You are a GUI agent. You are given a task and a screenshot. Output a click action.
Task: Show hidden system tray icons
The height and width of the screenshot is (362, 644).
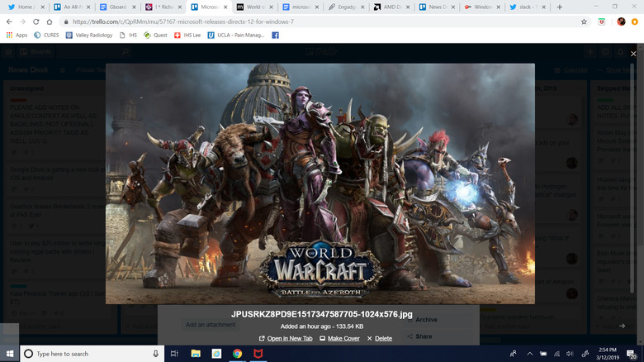click(529, 354)
